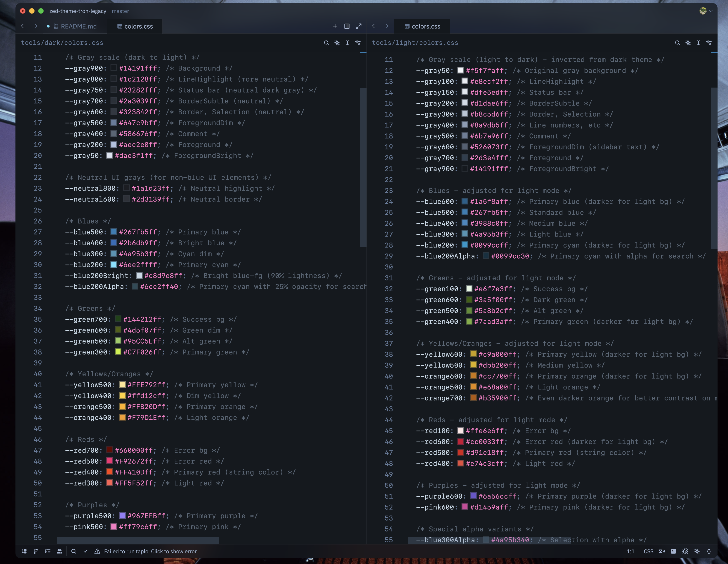
Task: Open buffer search in right pane
Action: coord(677,43)
